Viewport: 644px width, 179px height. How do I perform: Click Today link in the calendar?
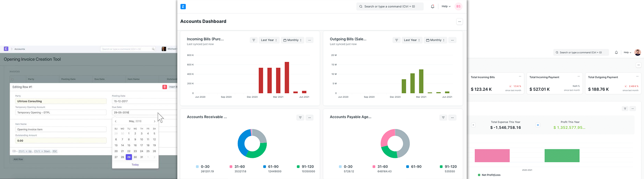pyautogui.click(x=135, y=164)
